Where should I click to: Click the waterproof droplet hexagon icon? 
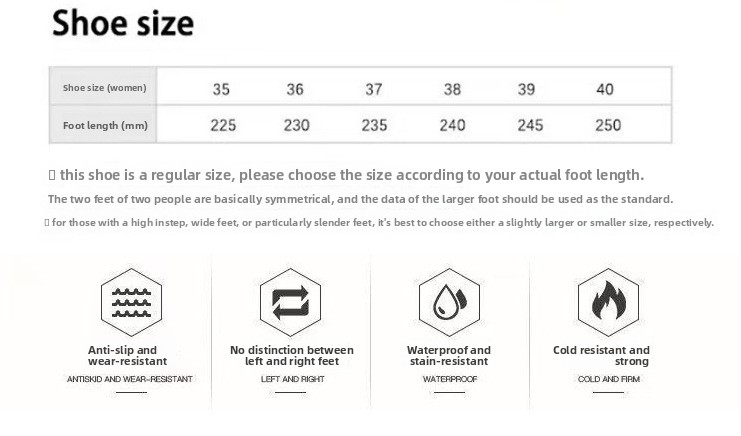(x=448, y=302)
